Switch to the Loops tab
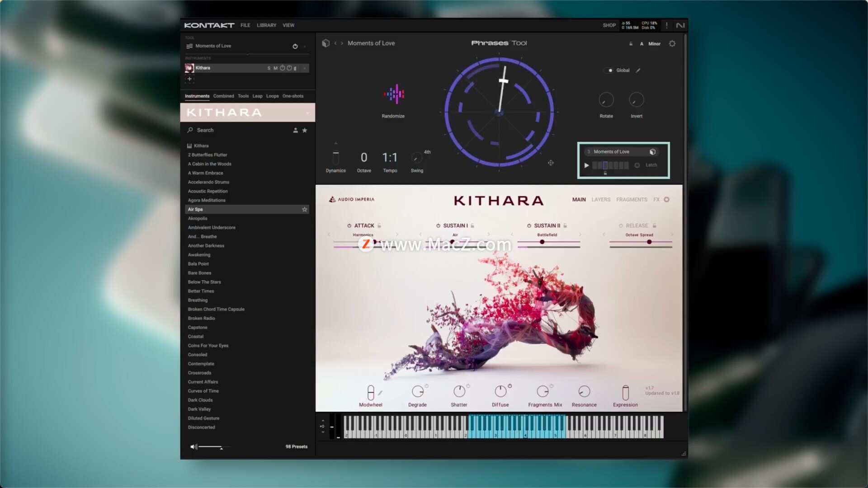Viewport: 868px width, 488px height. (x=272, y=96)
